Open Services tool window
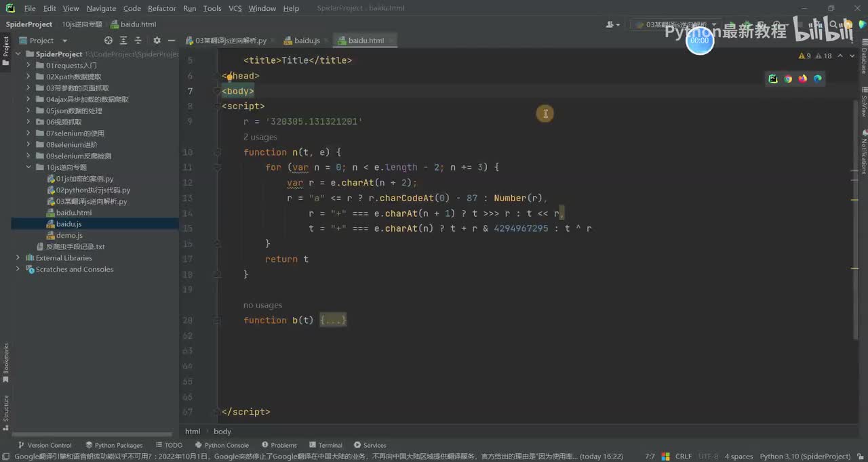Image resolution: width=868 pixels, height=462 pixels. [x=370, y=445]
